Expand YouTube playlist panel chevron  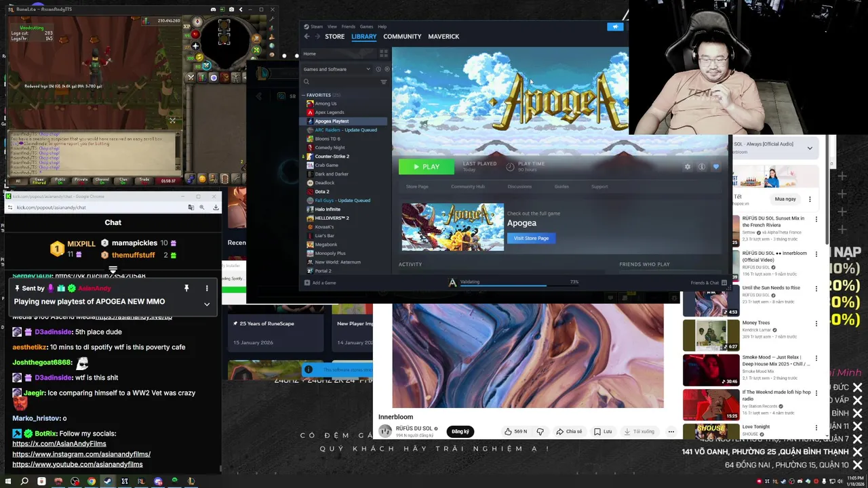[810, 148]
